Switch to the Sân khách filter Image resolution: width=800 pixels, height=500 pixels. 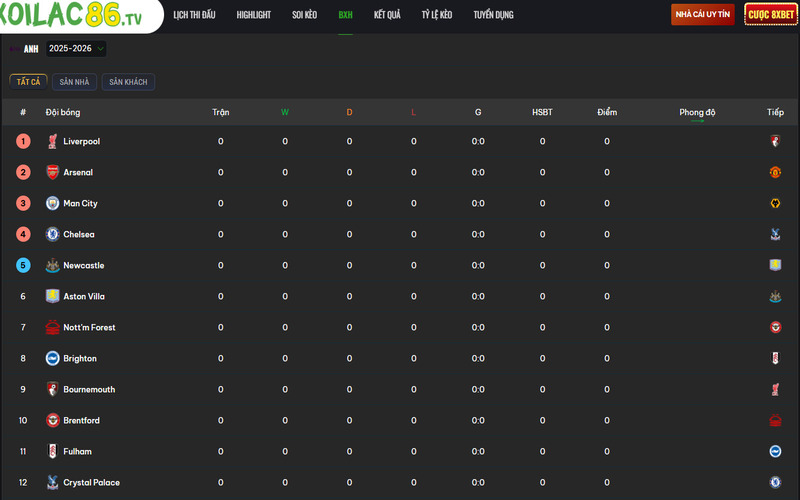128,82
